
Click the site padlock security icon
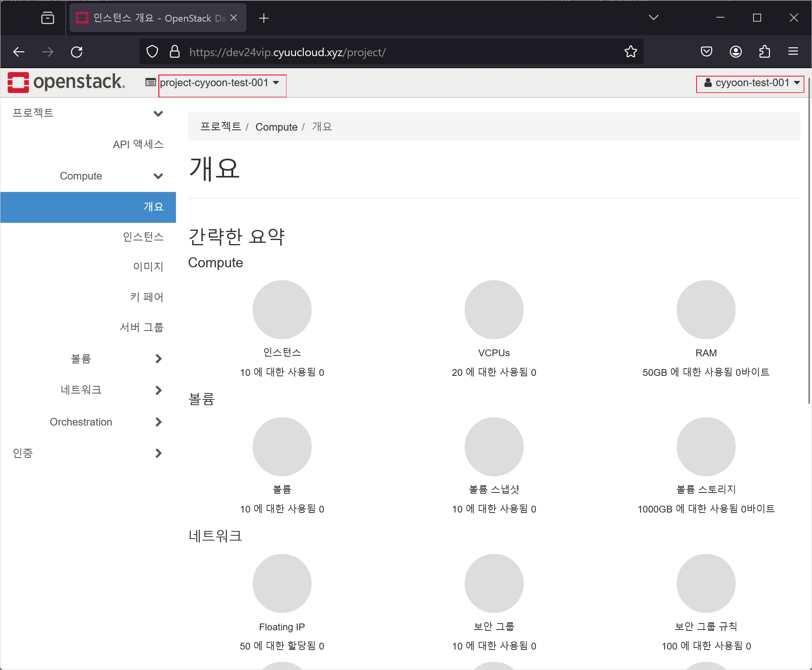point(175,52)
